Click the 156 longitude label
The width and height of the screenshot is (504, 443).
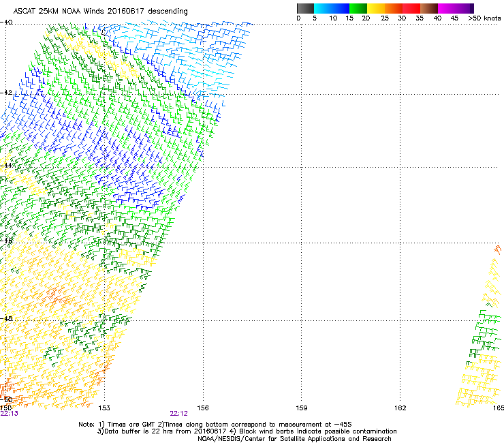point(203,408)
